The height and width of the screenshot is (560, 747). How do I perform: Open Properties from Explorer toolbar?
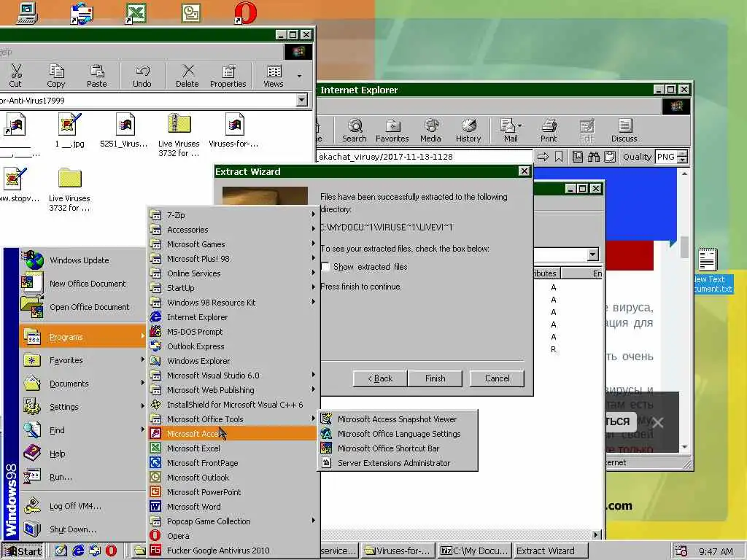[x=228, y=76]
